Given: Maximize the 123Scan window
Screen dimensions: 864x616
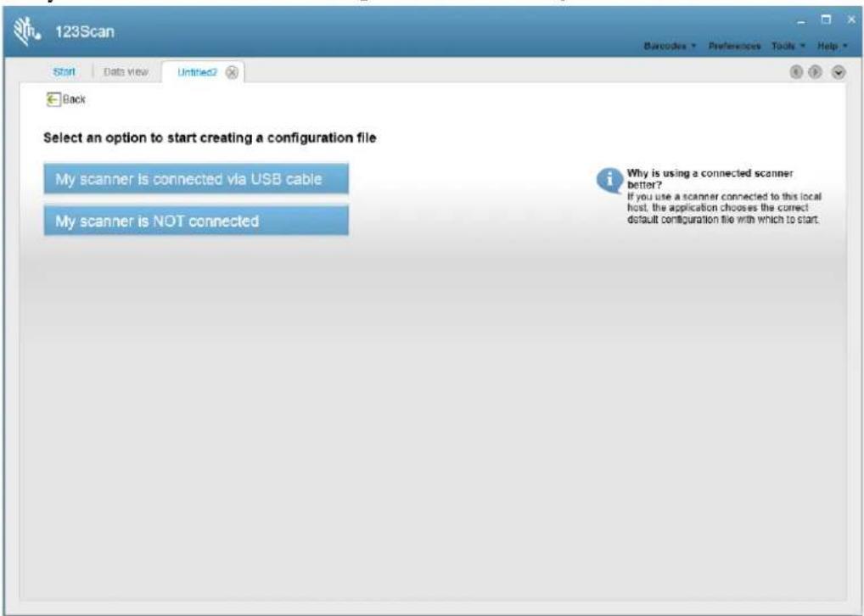Looking at the screenshot, I should tap(826, 20).
